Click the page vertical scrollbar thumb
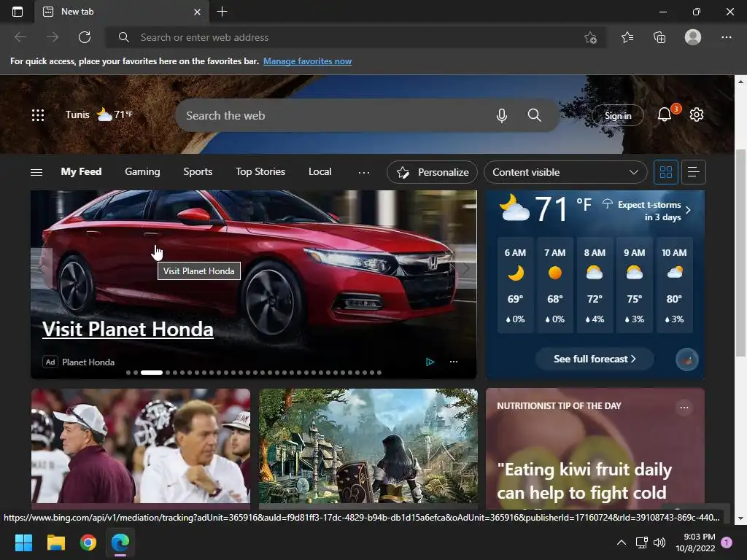 [x=740, y=252]
